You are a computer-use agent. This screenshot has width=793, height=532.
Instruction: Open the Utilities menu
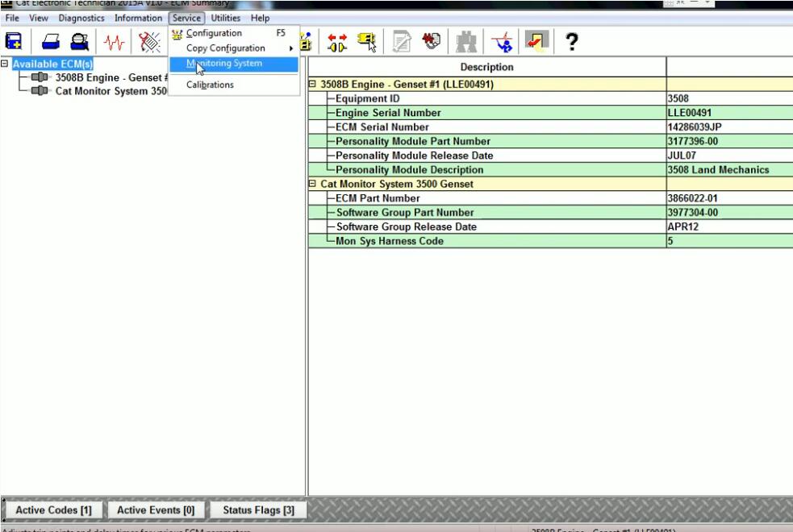(226, 18)
